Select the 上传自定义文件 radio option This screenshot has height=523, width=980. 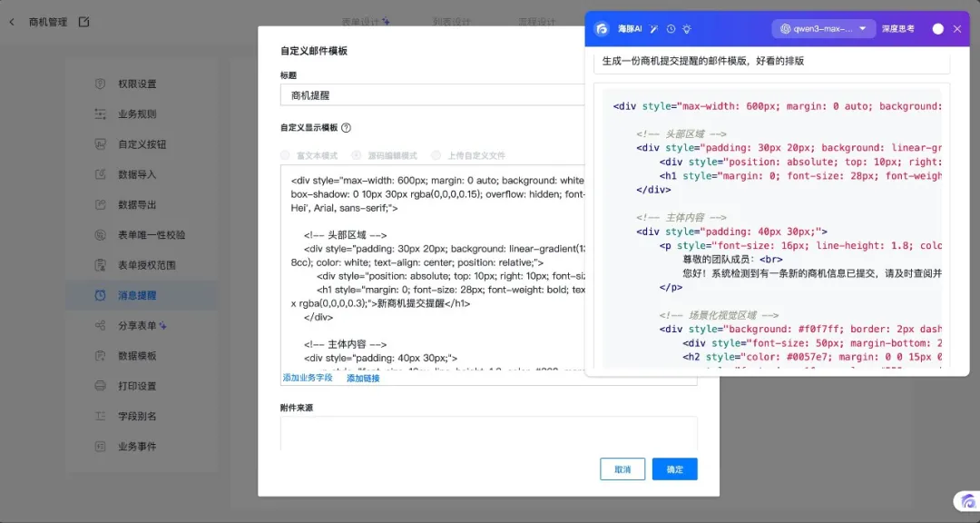click(x=436, y=155)
